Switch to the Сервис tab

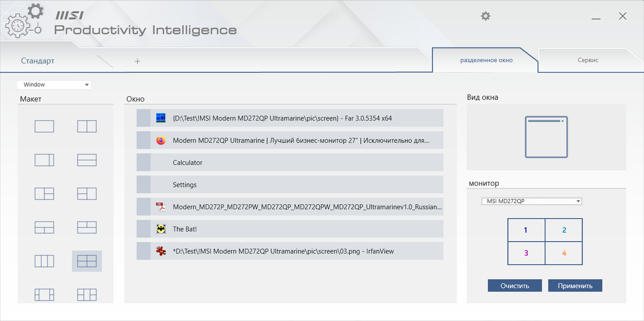(588, 60)
